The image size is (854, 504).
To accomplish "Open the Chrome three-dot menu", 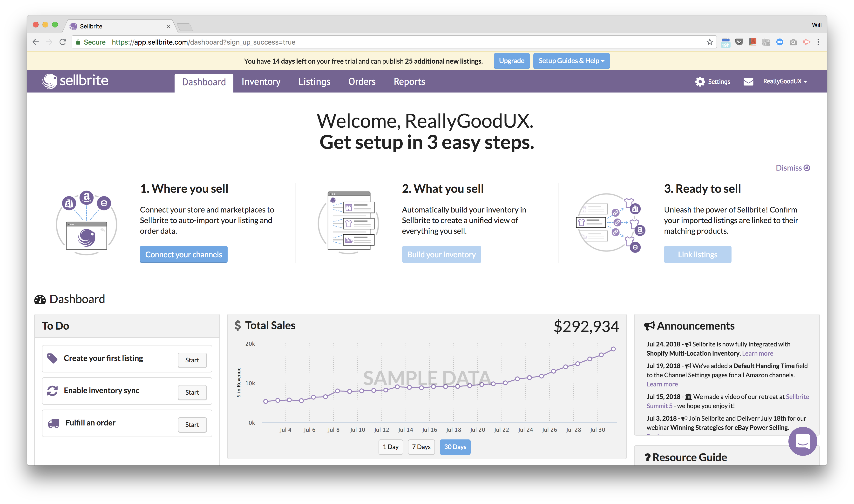I will [x=818, y=42].
